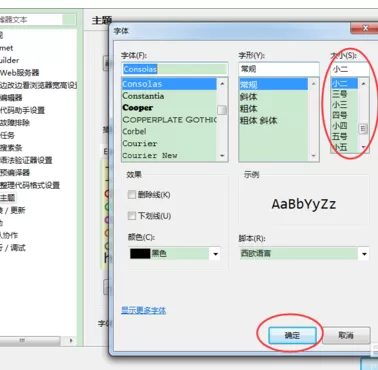The height and width of the screenshot is (370, 378).
Task: Open Web服务器 preferences item
Action: point(19,73)
